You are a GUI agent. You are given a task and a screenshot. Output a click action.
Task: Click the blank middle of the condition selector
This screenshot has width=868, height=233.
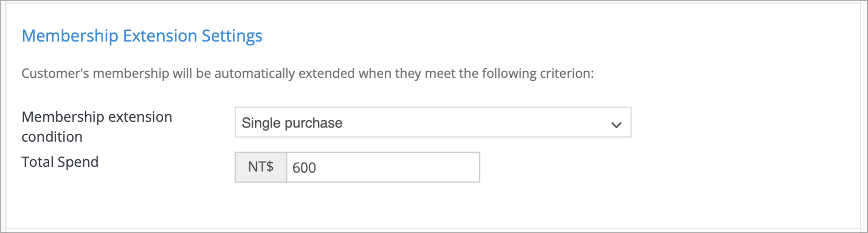(475, 123)
